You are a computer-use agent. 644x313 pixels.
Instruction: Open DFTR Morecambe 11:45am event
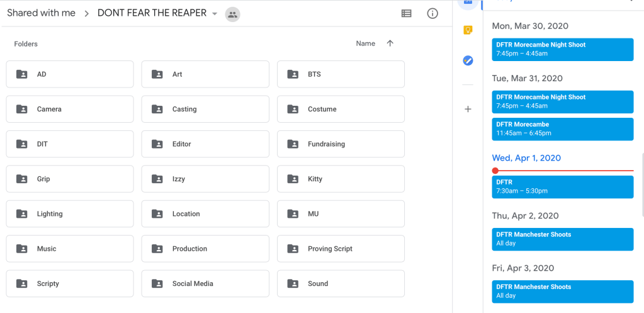pos(563,128)
